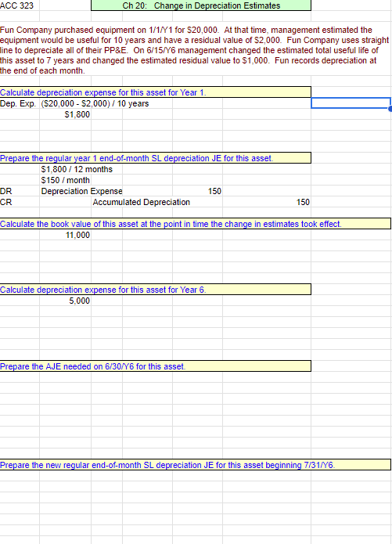The image size is (392, 544).
Task: Select the highlighted blue-bordered active cell
Action: click(351, 103)
